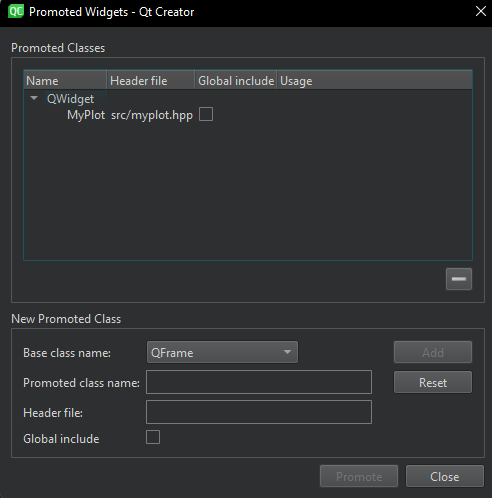
Task: Click the Close button
Action: click(445, 476)
